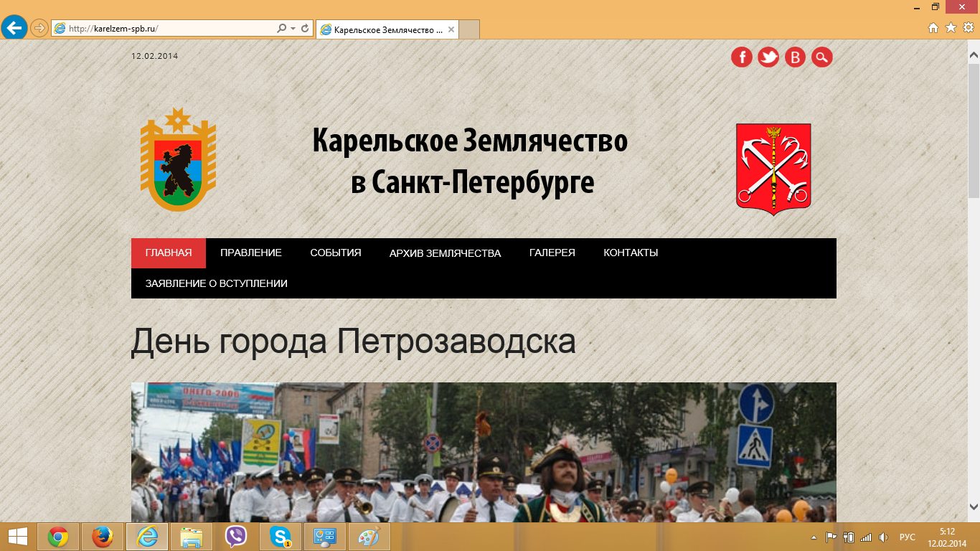Refresh the page in address bar

pyautogui.click(x=306, y=29)
